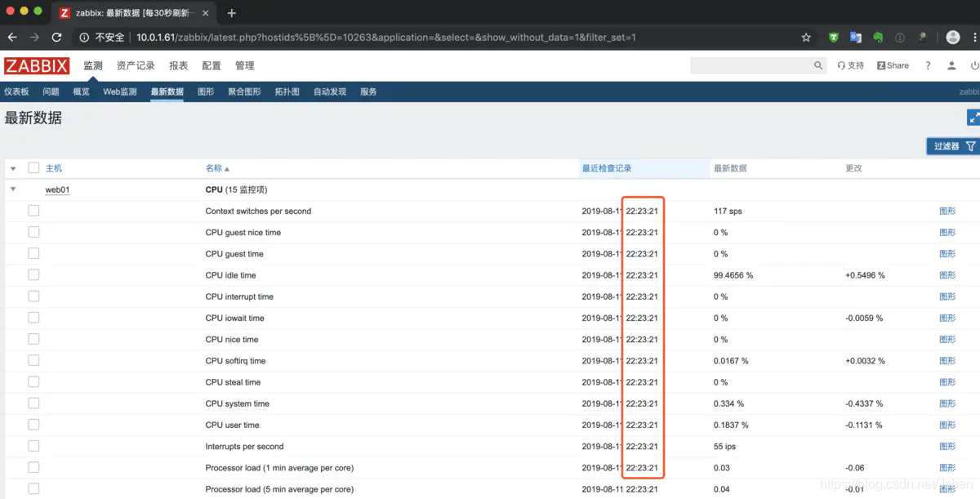This screenshot has width=980, height=499.
Task: Click the ZABBIX logo
Action: pos(37,66)
